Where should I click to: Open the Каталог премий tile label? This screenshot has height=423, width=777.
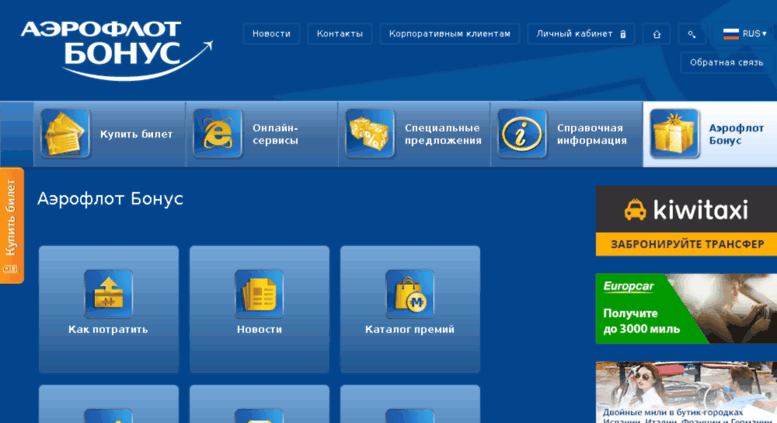point(410,329)
